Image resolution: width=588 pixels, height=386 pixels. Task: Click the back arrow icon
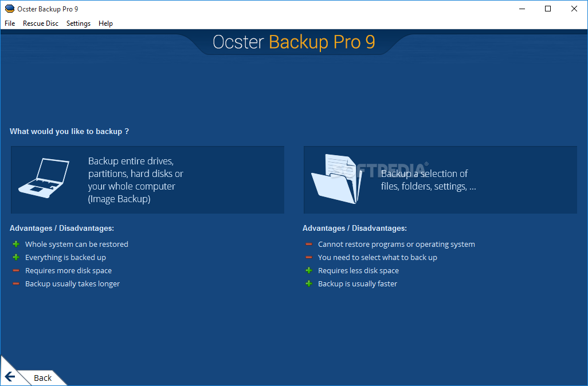[x=10, y=377]
